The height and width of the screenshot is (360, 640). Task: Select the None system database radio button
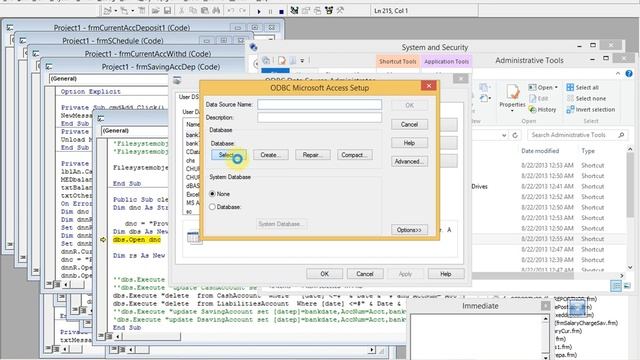(x=212, y=194)
